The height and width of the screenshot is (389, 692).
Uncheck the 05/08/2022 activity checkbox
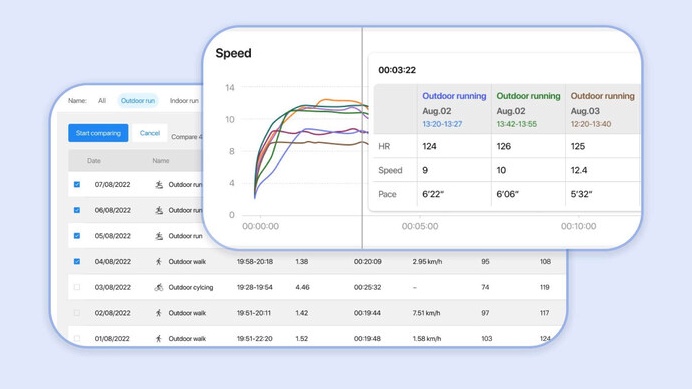(77, 236)
